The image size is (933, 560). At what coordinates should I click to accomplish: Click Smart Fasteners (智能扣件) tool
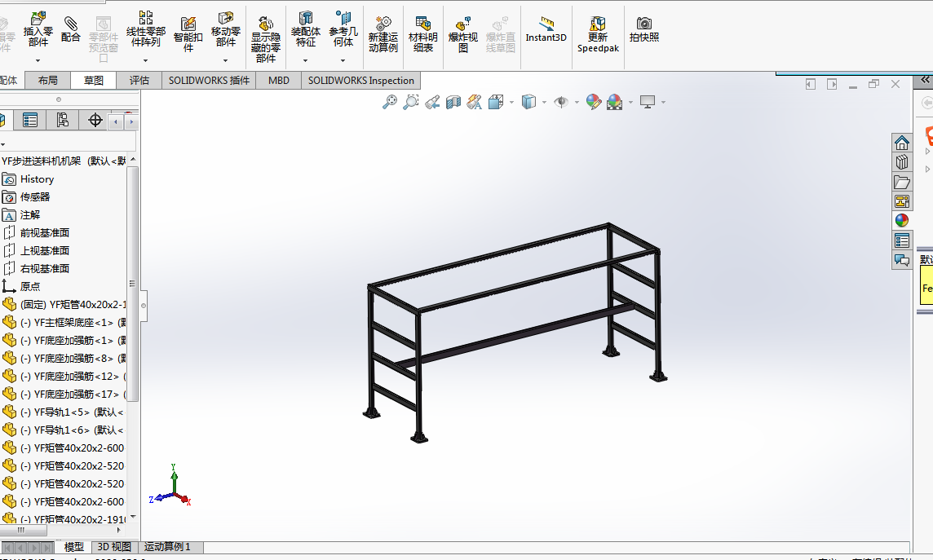pos(188,34)
